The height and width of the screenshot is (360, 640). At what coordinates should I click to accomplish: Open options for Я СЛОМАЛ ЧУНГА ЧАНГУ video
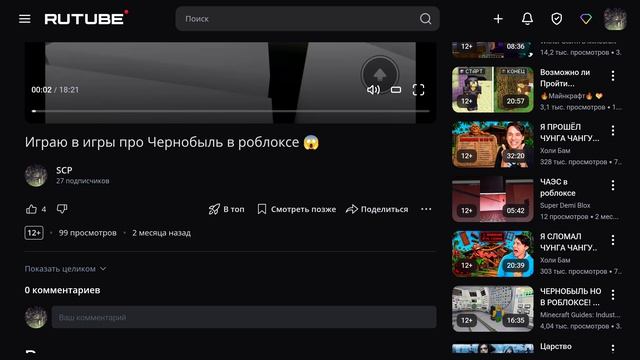[x=613, y=240]
